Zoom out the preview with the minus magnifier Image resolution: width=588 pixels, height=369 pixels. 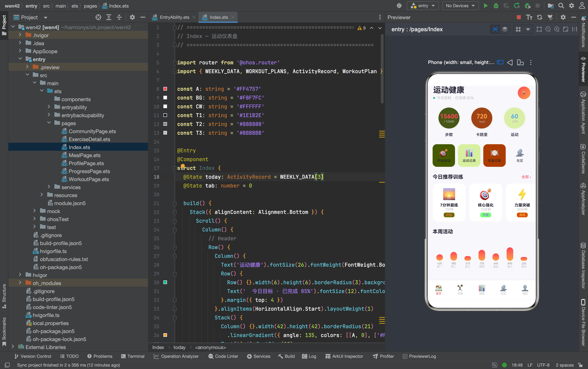click(548, 29)
